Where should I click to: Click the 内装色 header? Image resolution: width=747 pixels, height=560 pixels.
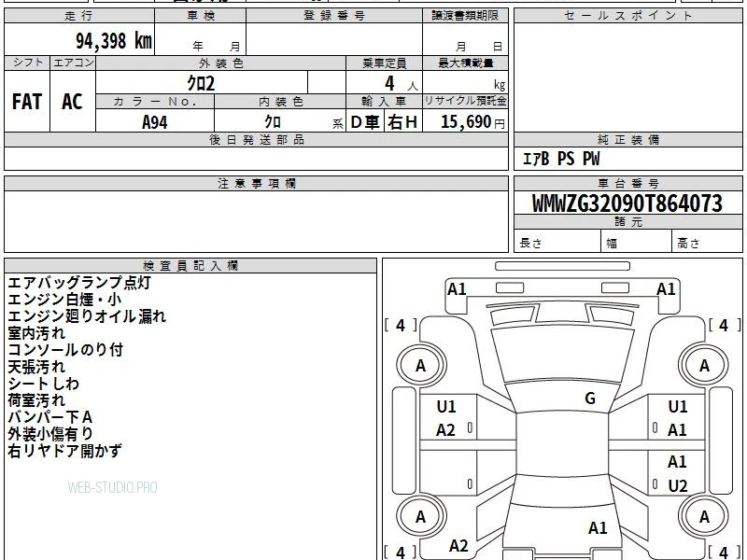click(280, 102)
